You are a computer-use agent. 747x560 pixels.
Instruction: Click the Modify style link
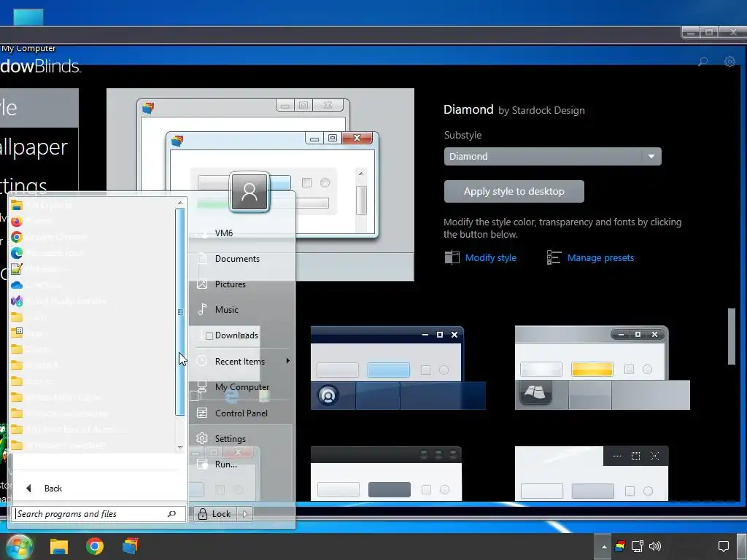coord(491,257)
